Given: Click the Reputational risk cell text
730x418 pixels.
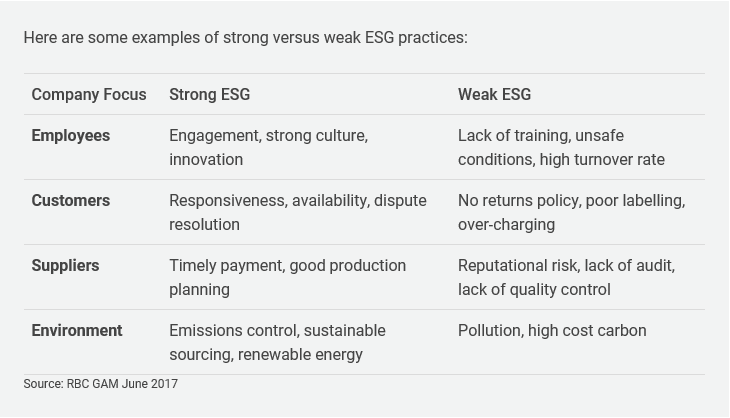Looking at the screenshot, I should [566, 266].
